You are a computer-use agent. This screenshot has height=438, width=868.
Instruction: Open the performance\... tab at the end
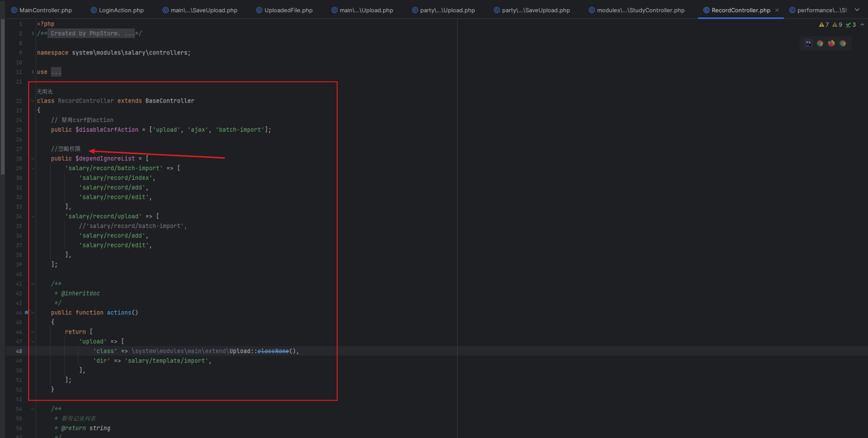[x=818, y=10]
